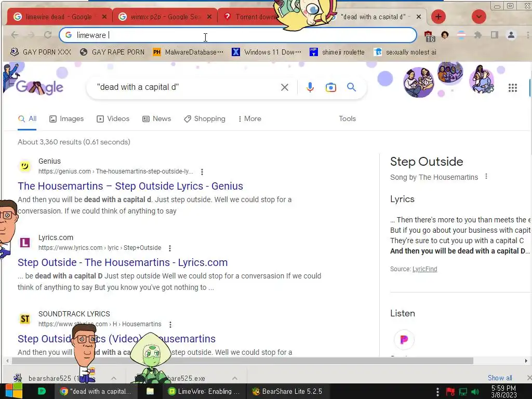Open the volume tray icon
The image size is (532, 399).
[x=475, y=392]
